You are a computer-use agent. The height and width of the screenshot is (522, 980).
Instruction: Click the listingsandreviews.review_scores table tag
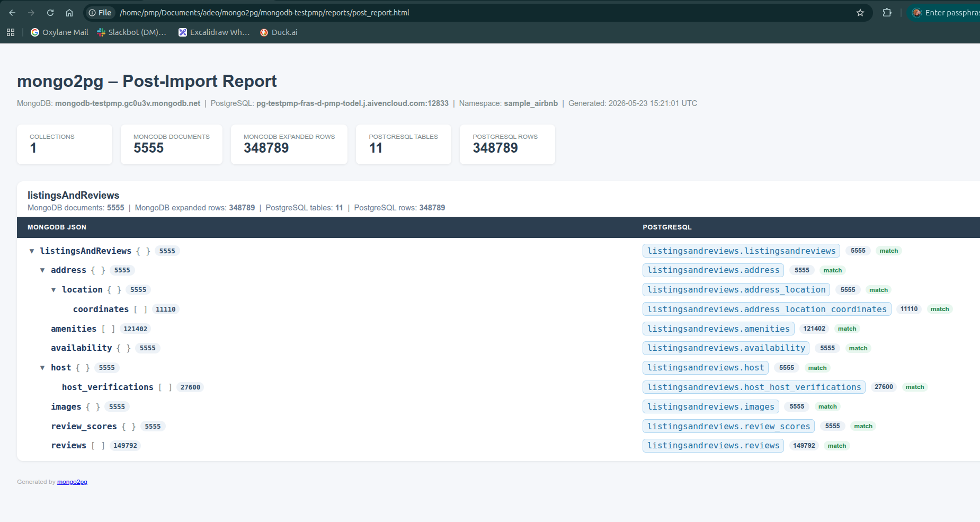coord(728,426)
